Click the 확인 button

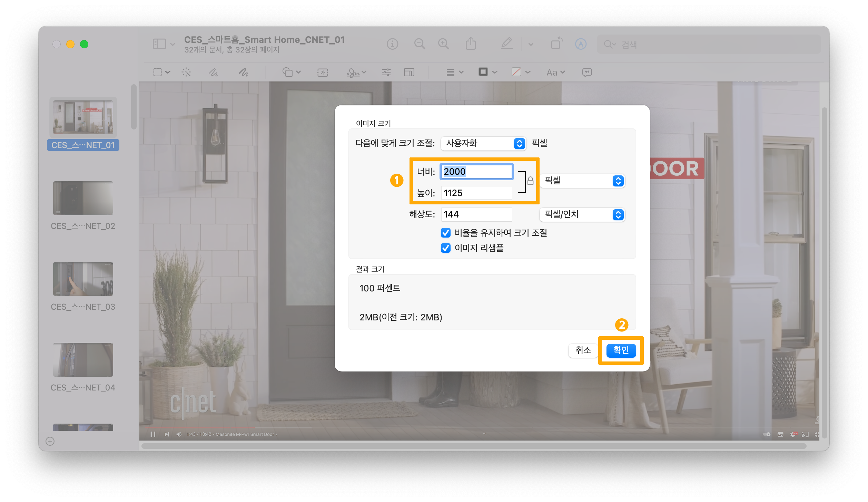click(x=621, y=350)
